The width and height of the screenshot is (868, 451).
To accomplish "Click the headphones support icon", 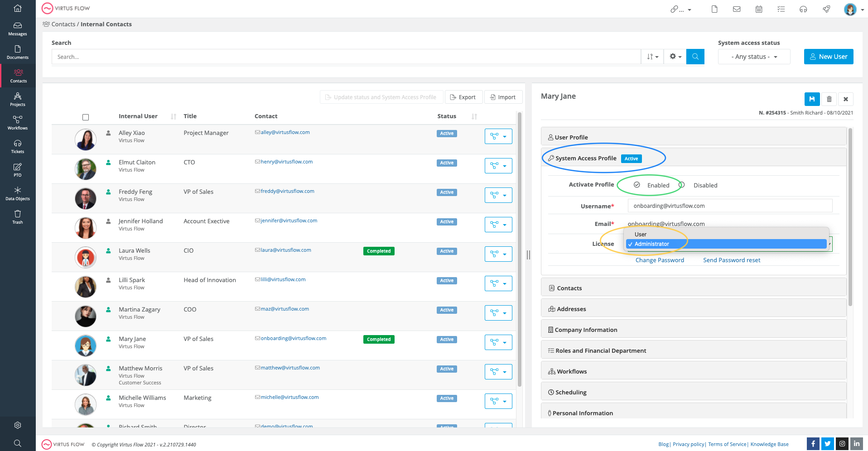I will [x=804, y=9].
